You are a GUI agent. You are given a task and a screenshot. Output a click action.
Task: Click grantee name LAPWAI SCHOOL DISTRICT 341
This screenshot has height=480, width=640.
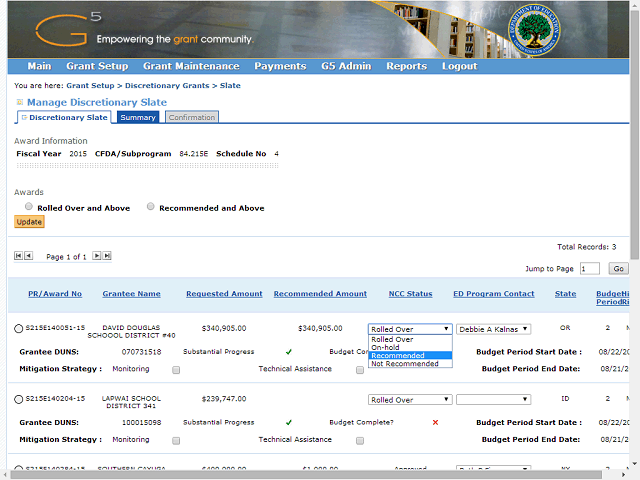tap(131, 402)
